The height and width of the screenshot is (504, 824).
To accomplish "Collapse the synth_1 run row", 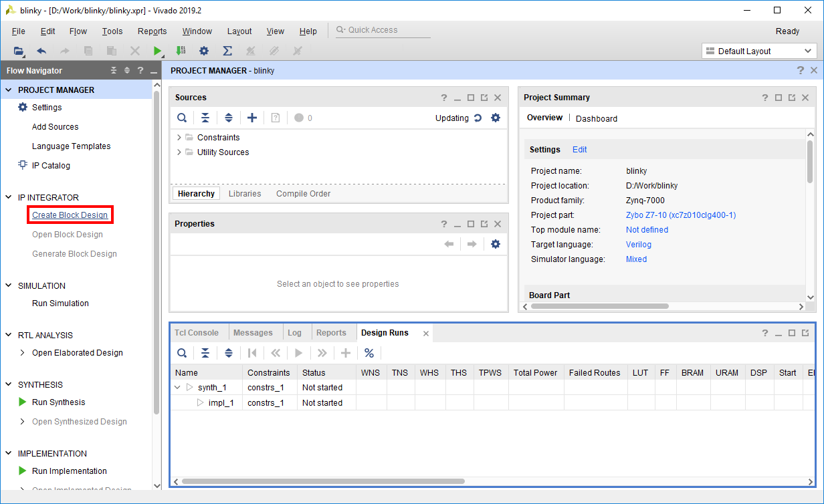I will click(177, 388).
